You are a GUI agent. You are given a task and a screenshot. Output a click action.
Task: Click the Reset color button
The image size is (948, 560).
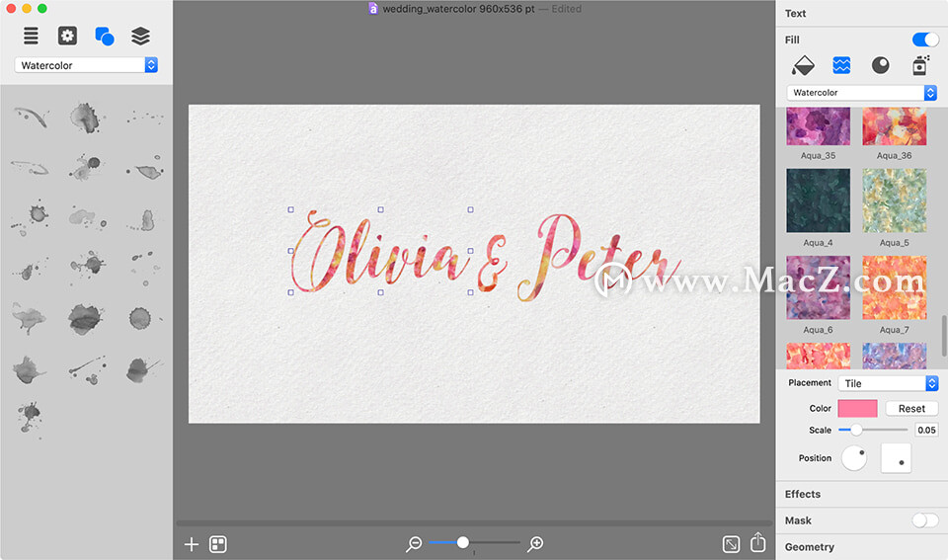[x=911, y=408]
